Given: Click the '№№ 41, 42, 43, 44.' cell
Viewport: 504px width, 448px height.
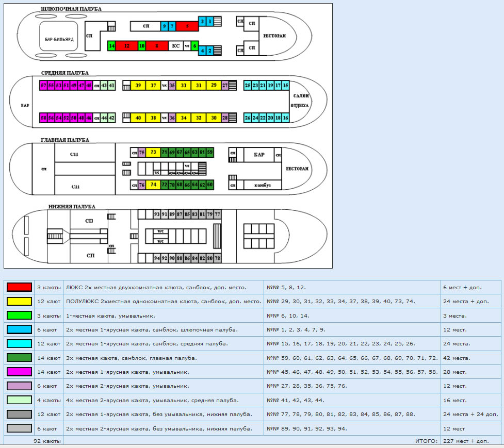Looking at the screenshot, I should click(352, 400).
